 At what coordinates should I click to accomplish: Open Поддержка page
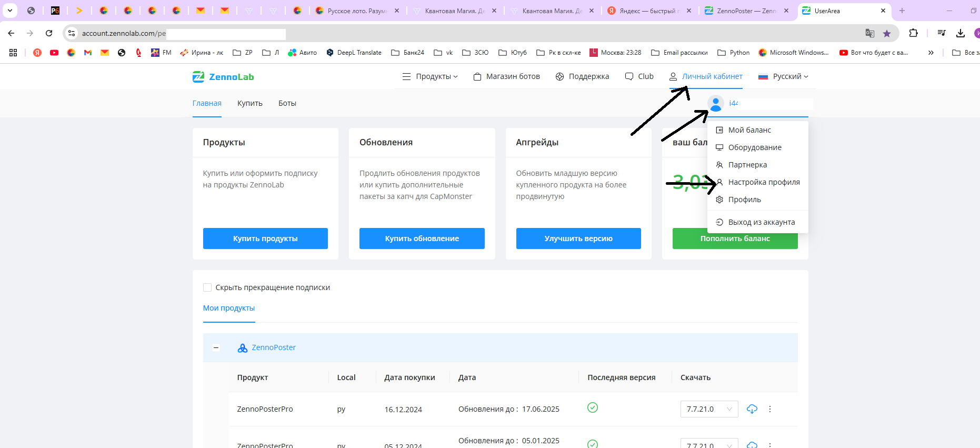[582, 76]
